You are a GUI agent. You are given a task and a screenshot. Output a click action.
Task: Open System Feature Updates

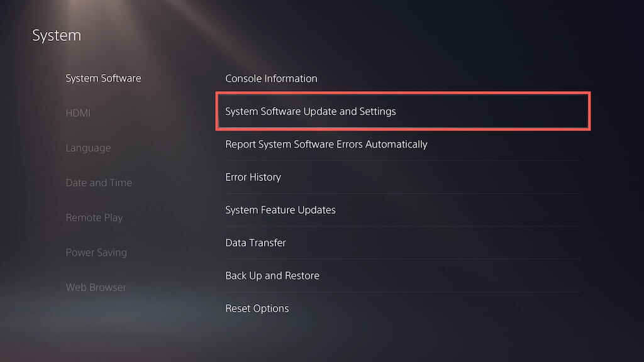(x=280, y=210)
